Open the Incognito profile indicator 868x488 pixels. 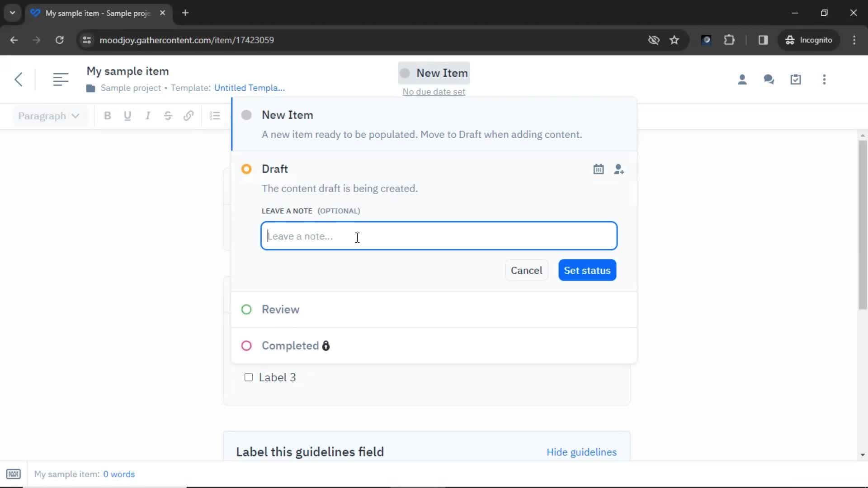(x=809, y=40)
